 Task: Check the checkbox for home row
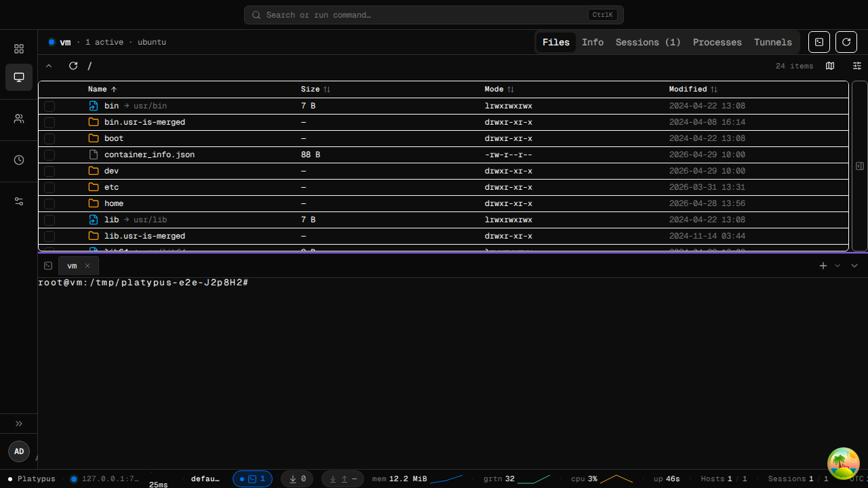point(50,203)
